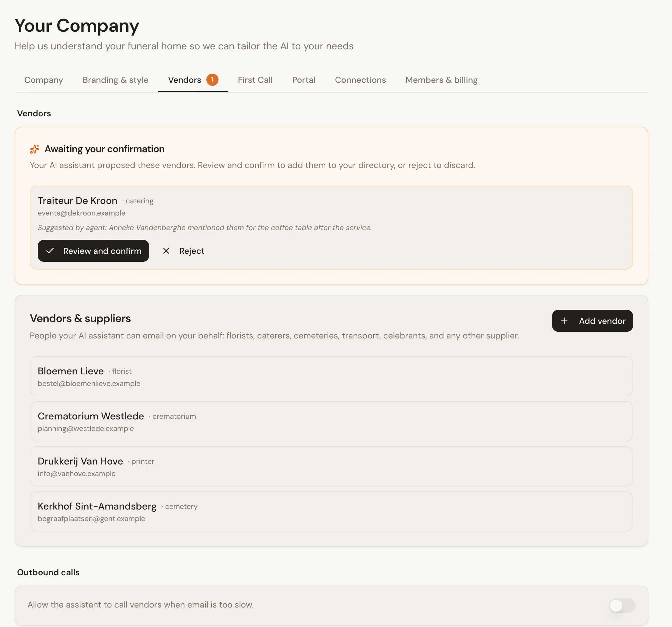Click the Allow the assistant to call vendors text

pyautogui.click(x=141, y=605)
